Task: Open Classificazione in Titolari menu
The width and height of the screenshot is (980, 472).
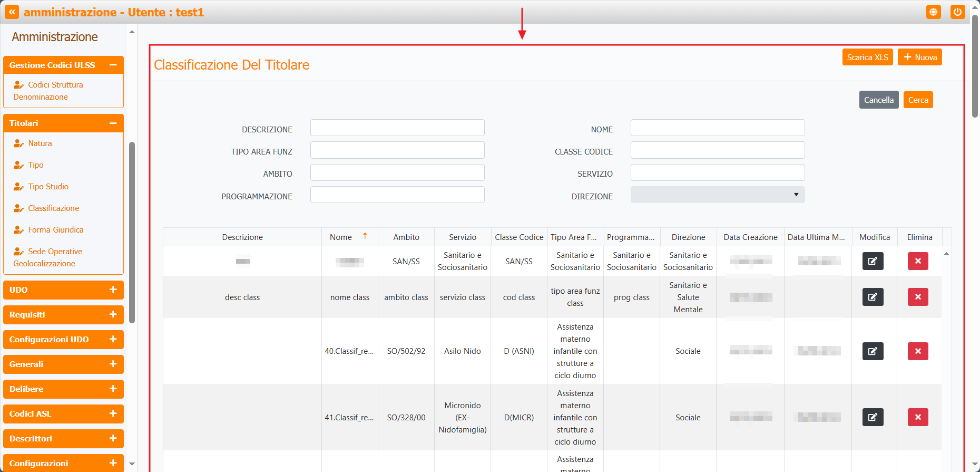Action: click(x=53, y=208)
